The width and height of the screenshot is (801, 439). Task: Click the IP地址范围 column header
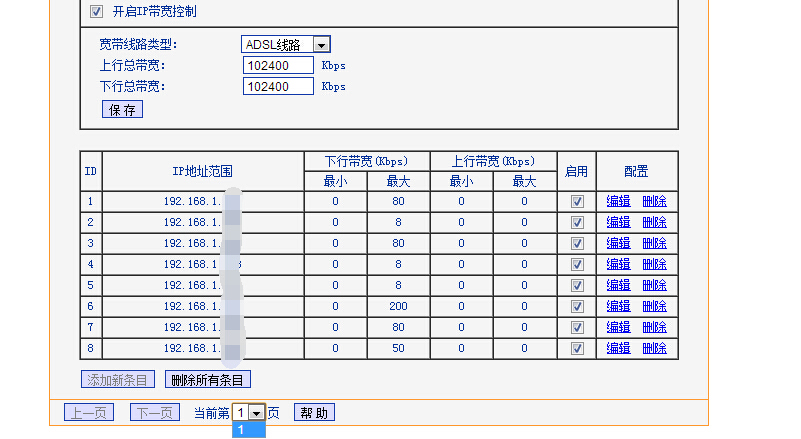pyautogui.click(x=203, y=171)
